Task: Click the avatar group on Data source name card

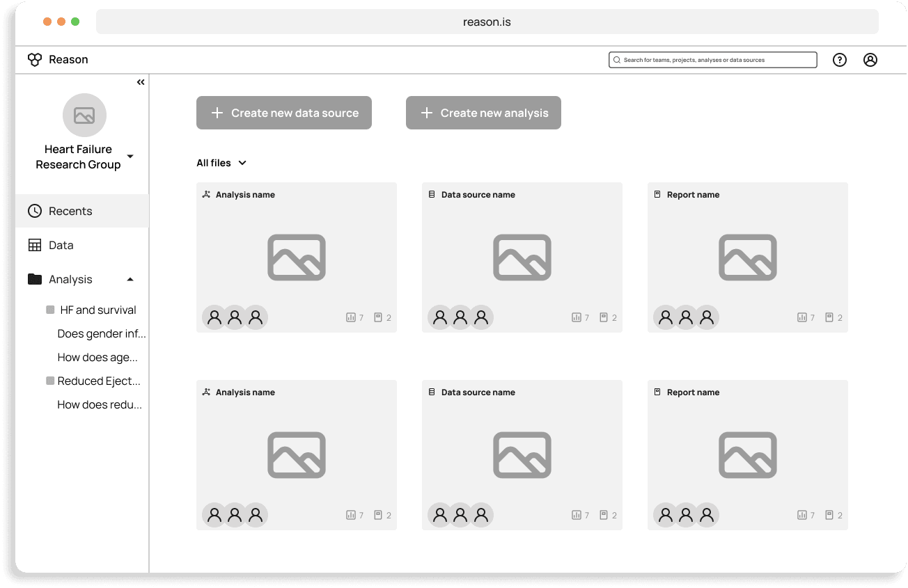Action: click(x=460, y=317)
